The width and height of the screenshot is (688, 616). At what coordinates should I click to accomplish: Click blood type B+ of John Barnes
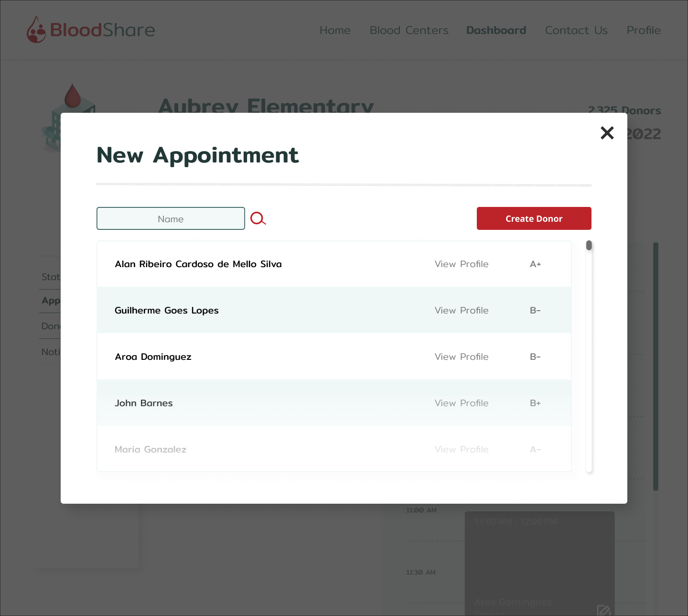[535, 403]
